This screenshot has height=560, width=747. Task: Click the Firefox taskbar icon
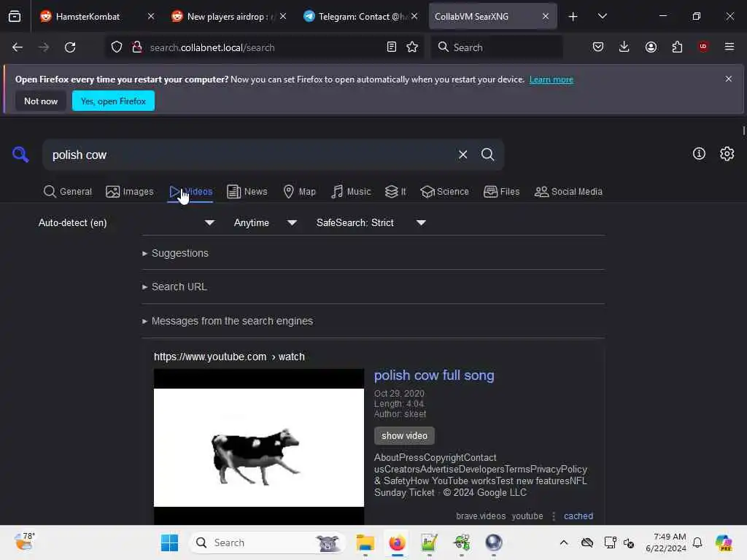(x=397, y=542)
